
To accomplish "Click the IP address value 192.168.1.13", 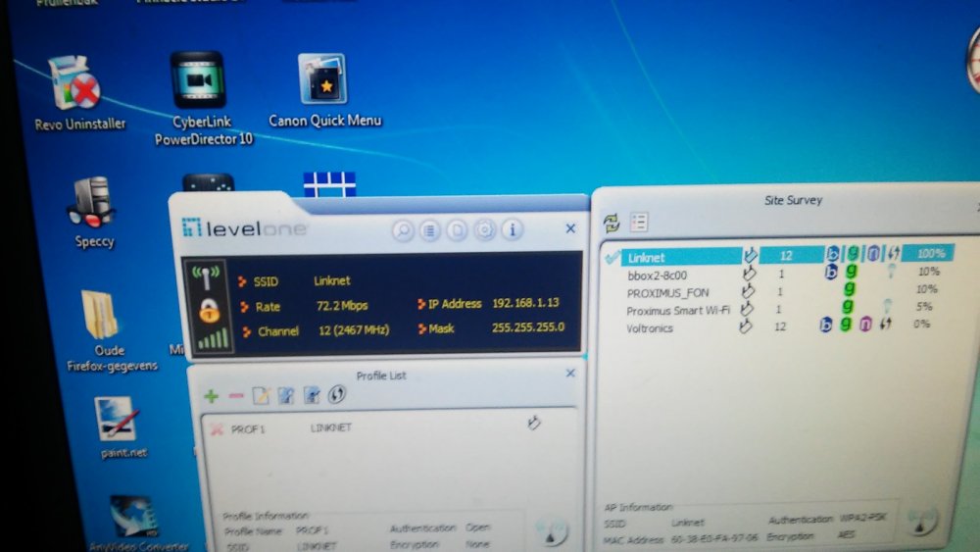I will [x=525, y=303].
